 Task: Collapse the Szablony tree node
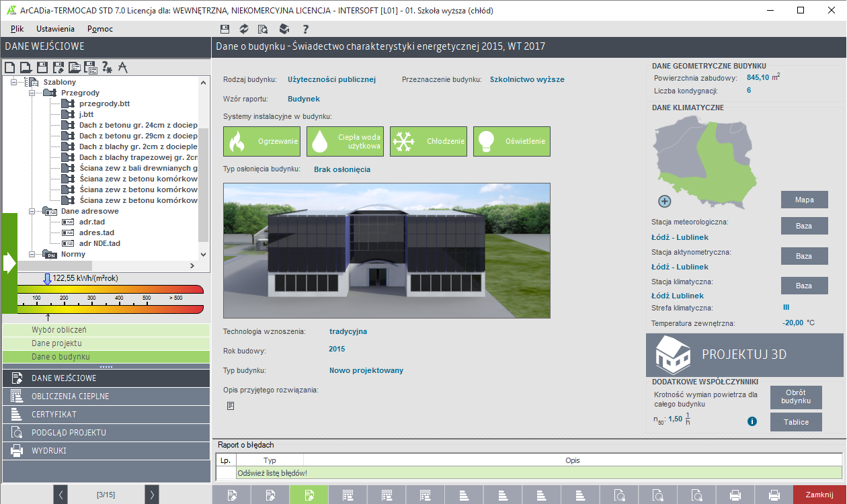pyautogui.click(x=13, y=82)
